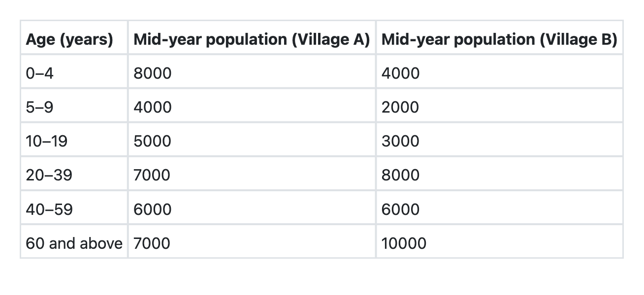Viewport: 644px width, 295px height.
Task: Click the 5000 value in Village A
Action: [x=153, y=141]
